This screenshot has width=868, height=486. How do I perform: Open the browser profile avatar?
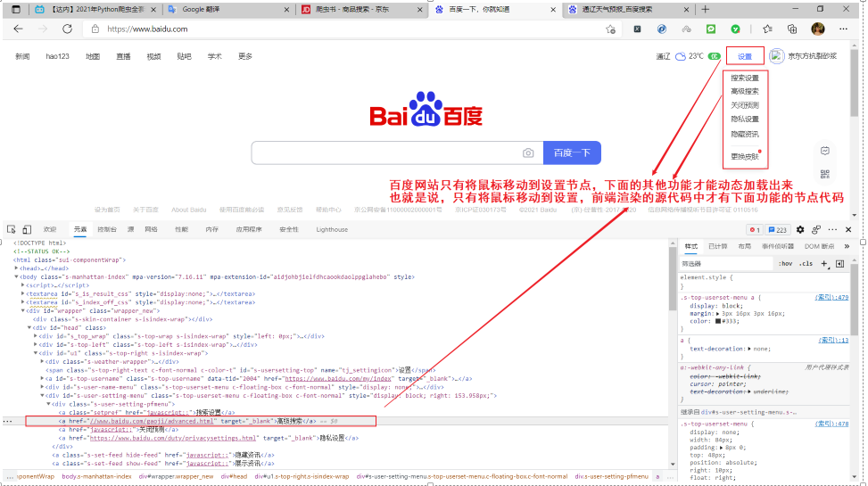[818, 29]
